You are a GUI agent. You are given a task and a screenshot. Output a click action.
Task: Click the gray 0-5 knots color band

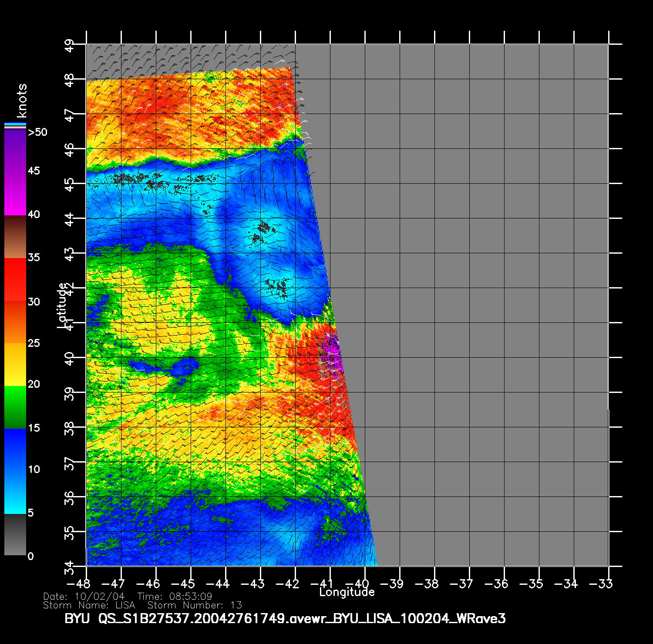15,535
